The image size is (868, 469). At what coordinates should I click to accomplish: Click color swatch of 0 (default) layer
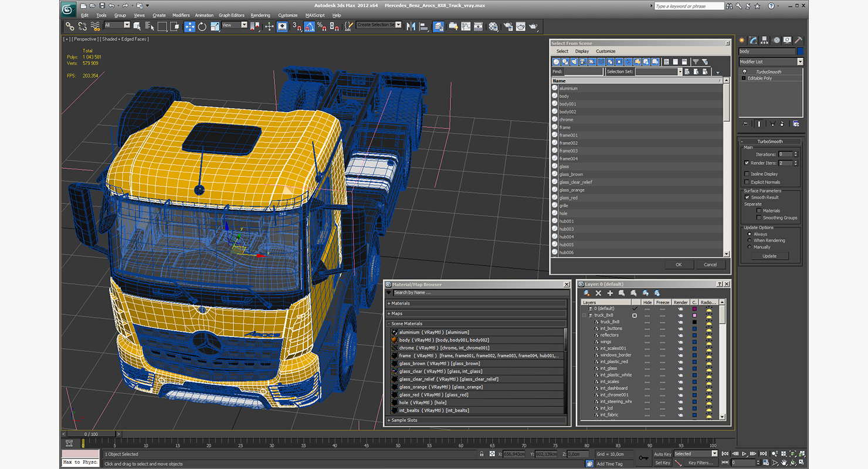coord(694,308)
